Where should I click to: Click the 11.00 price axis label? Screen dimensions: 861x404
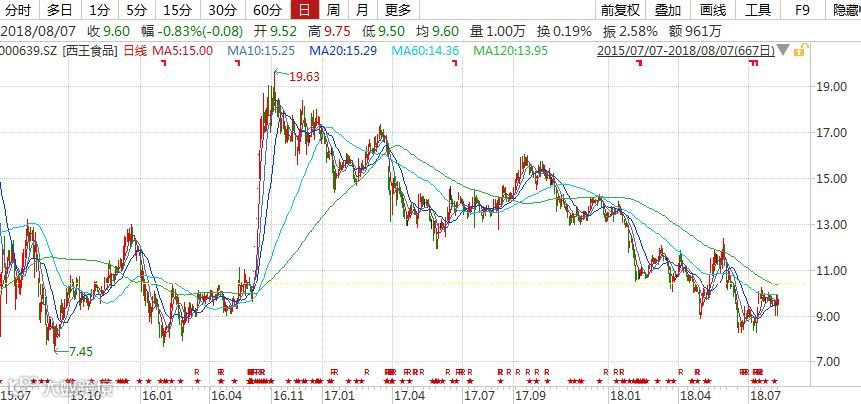click(x=832, y=271)
